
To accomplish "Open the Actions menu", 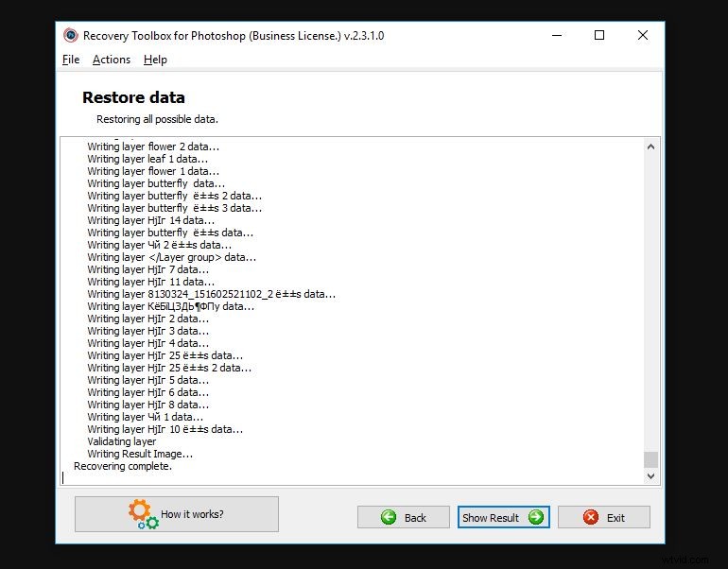I will click(x=112, y=60).
